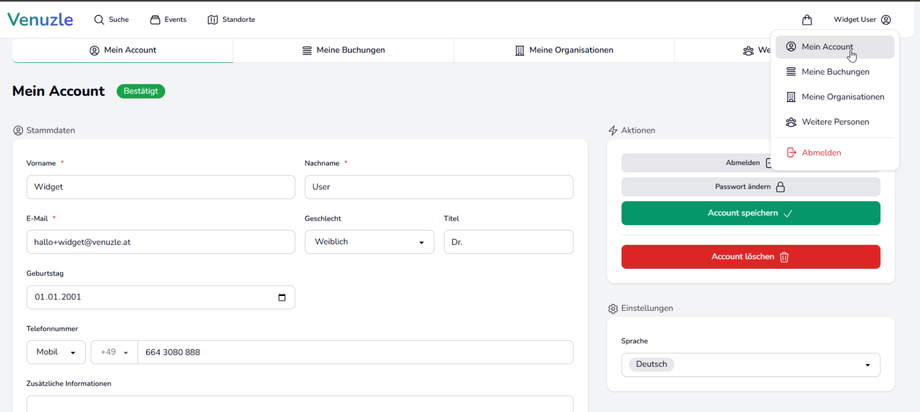Open Events in the top navigation
Screen dimensions: 920x412
pos(168,20)
